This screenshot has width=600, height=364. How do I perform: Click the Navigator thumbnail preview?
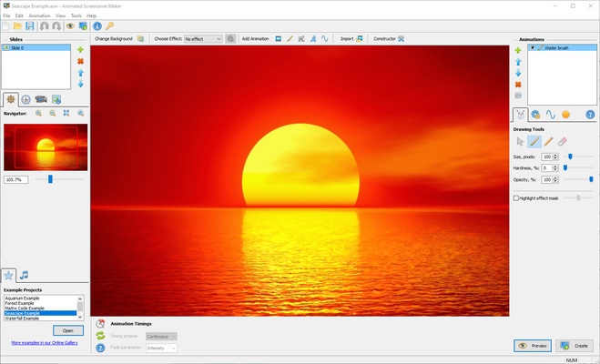pos(46,147)
